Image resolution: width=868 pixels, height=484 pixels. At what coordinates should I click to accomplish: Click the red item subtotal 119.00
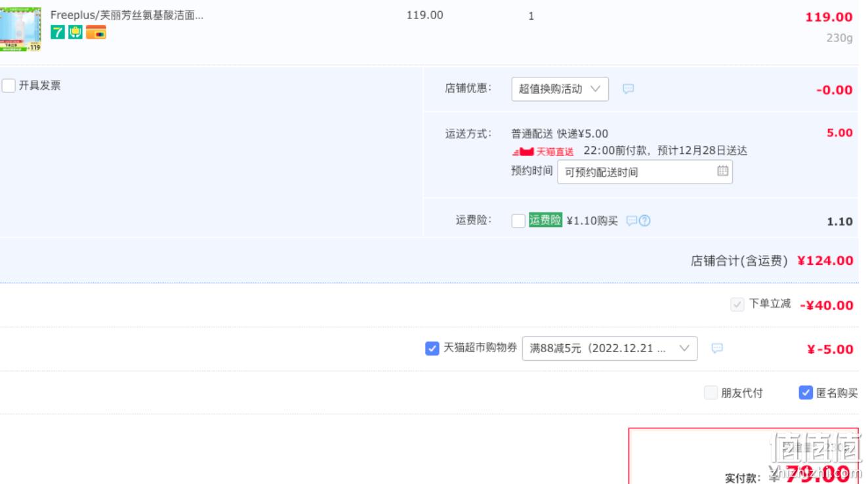tap(829, 17)
